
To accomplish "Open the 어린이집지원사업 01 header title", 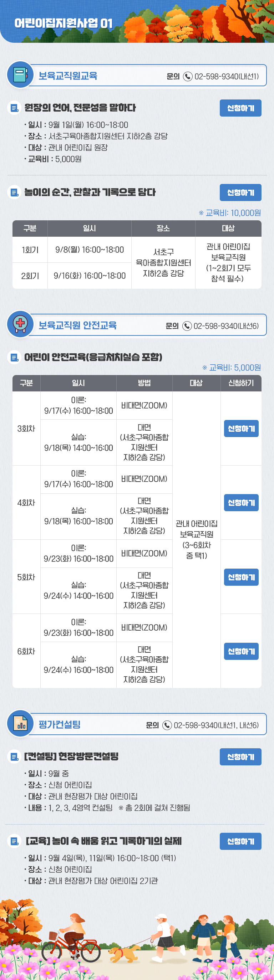I will pyautogui.click(x=64, y=23).
